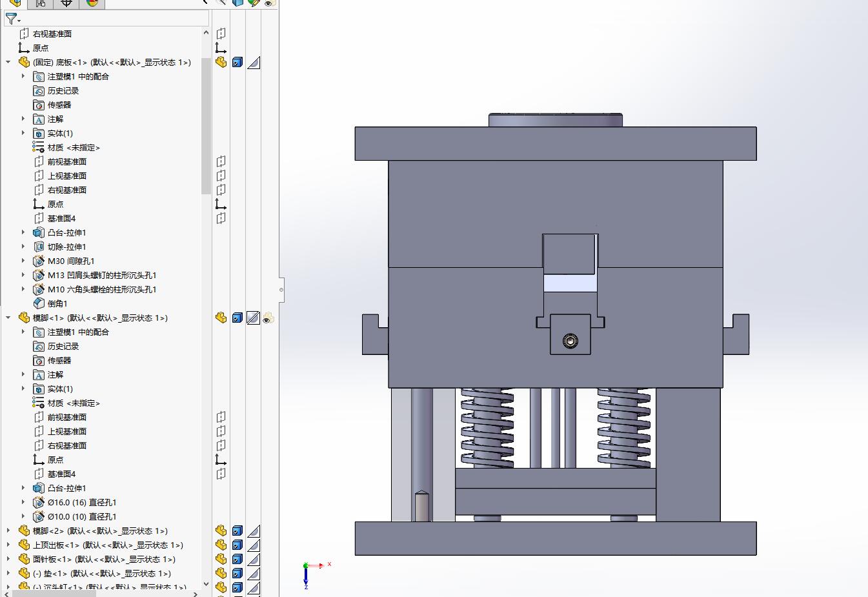Click the Display Mode column header icon
This screenshot has height=597, width=868.
tap(237, 3)
